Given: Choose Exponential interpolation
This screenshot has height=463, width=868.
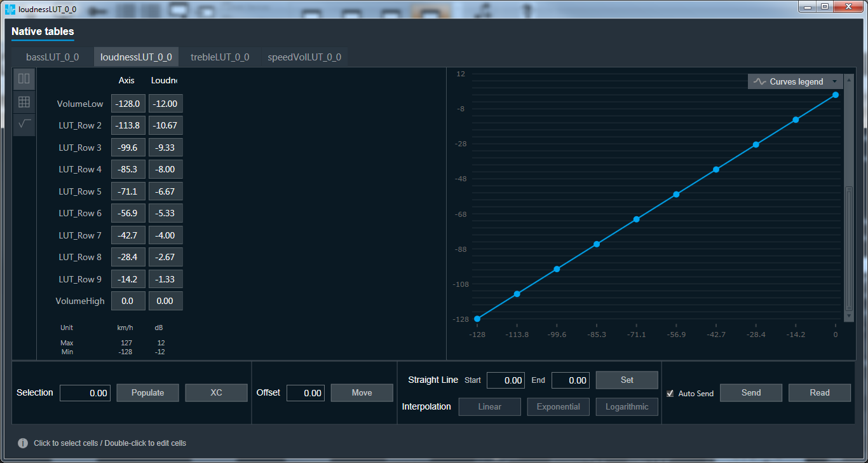Looking at the screenshot, I should click(x=559, y=406).
